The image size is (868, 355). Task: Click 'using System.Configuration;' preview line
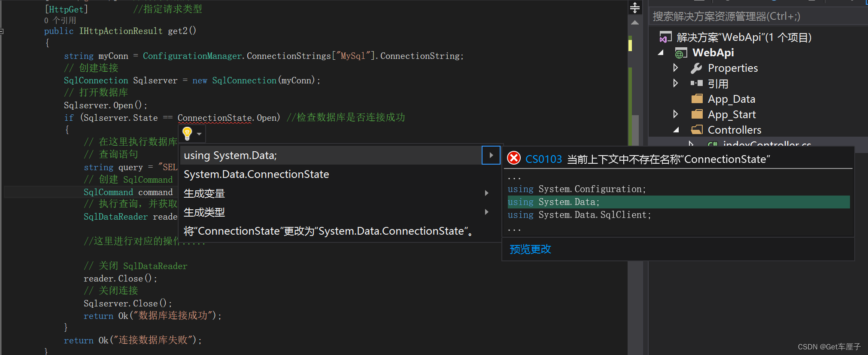click(577, 189)
